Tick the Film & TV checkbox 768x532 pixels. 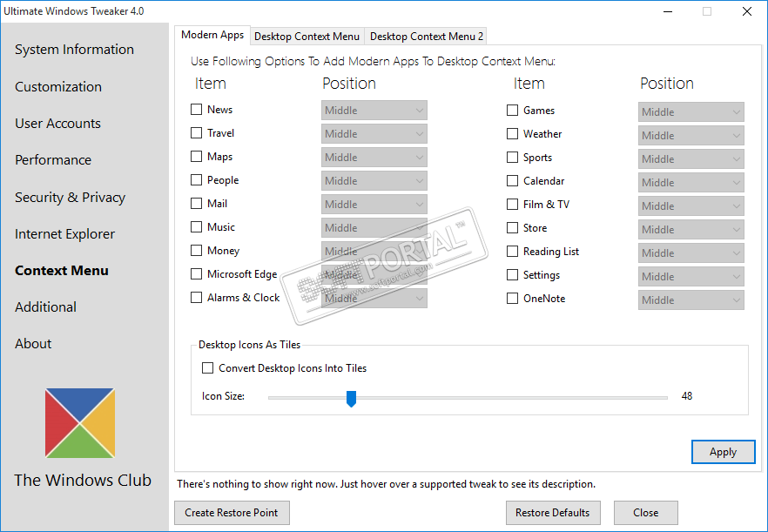click(x=512, y=205)
